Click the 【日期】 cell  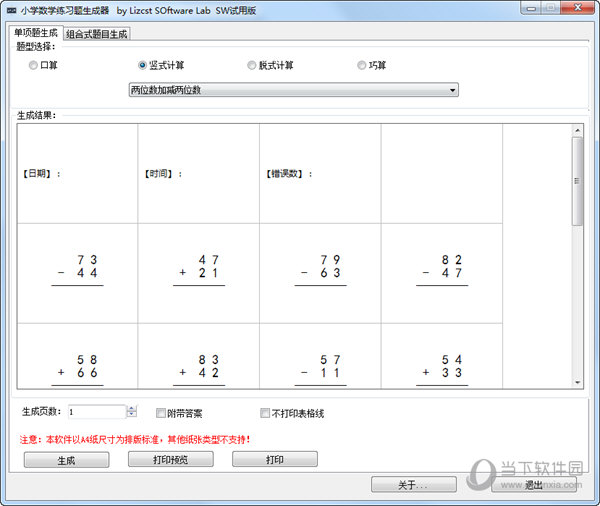(77, 174)
